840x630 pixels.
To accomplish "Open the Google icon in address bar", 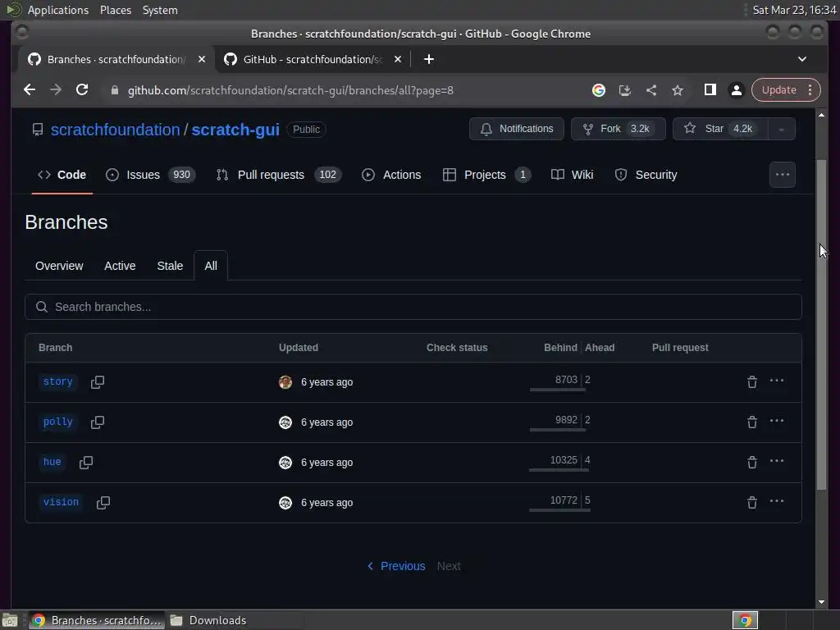I will pos(598,90).
